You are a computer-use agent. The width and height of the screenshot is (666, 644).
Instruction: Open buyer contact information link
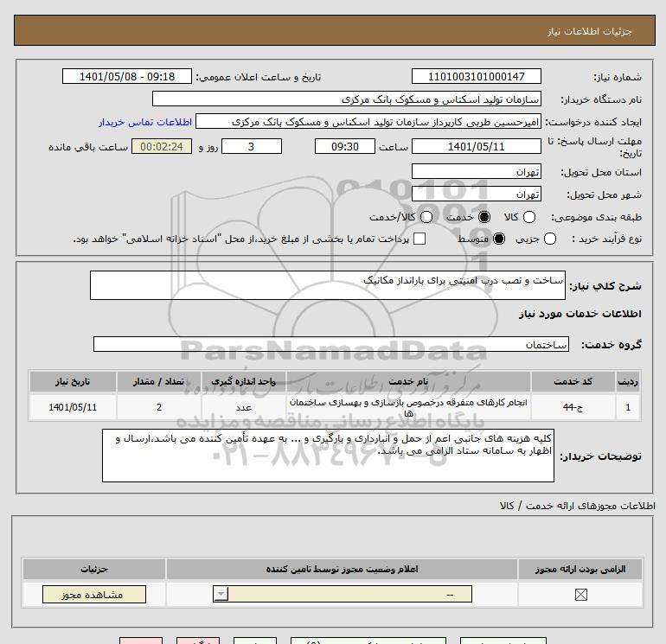pyautogui.click(x=145, y=122)
